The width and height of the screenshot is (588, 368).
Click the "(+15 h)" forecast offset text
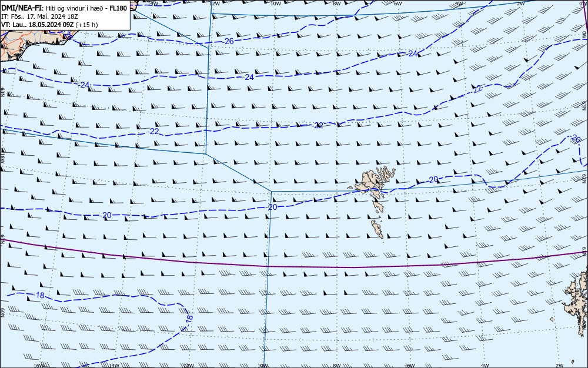(x=86, y=25)
